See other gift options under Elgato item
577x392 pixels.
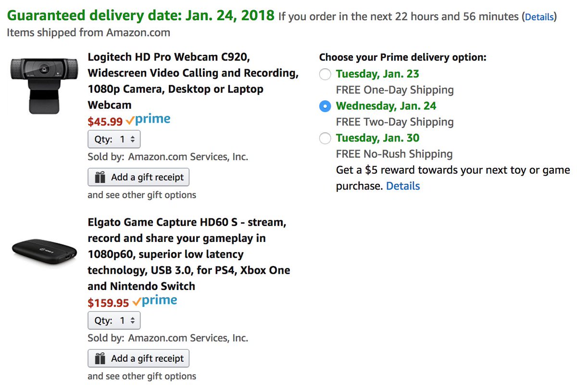pos(142,376)
